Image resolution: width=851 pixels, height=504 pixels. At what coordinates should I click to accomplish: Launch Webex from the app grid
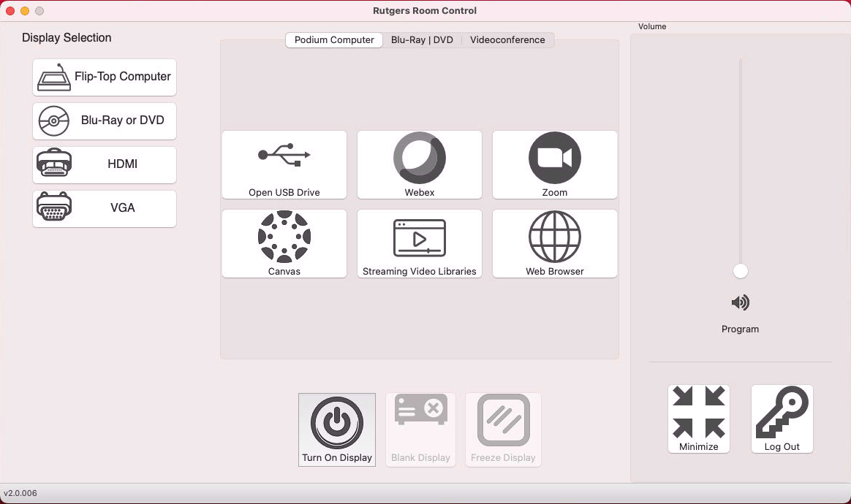420,164
